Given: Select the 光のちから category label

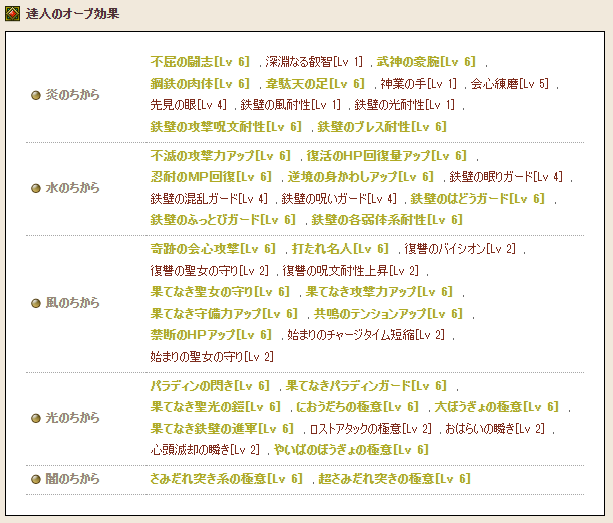Looking at the screenshot, I should click(72, 417).
